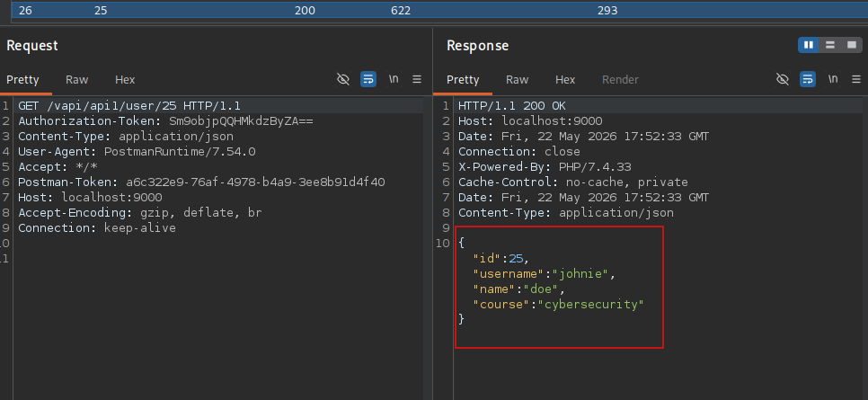
Task: Toggle \n newline display in Request panel
Action: click(394, 79)
